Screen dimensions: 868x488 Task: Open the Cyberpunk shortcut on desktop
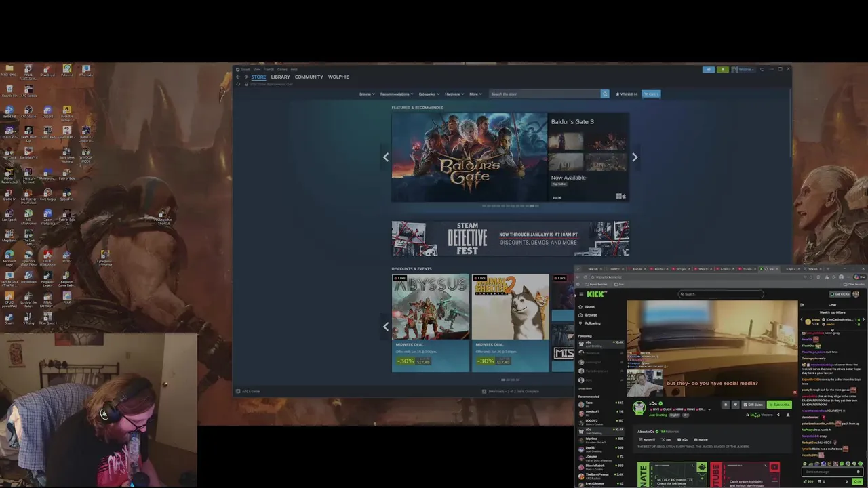click(105, 258)
